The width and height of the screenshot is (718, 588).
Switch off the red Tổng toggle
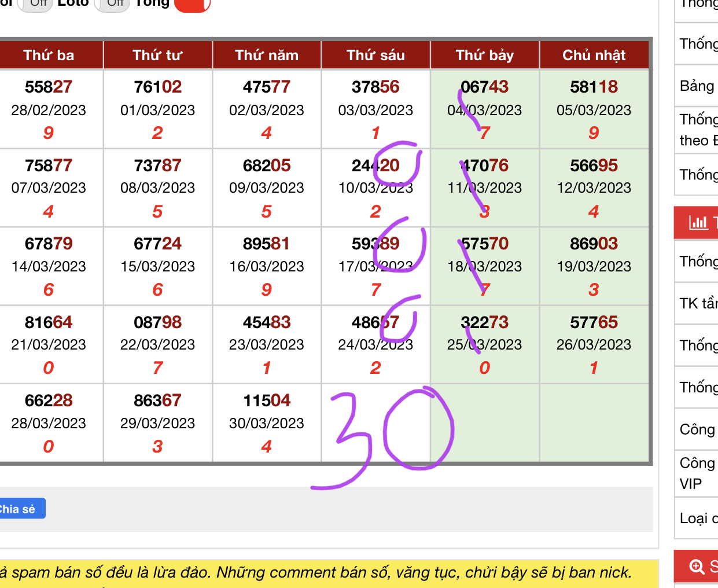point(192,5)
